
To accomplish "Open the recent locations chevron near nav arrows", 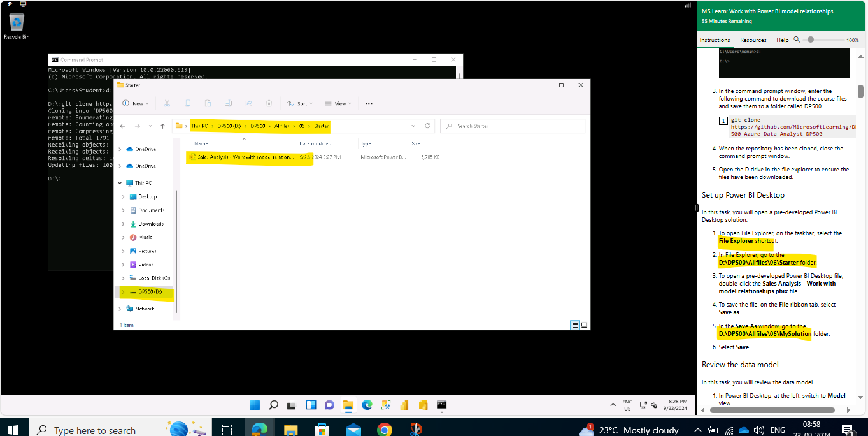I will click(x=150, y=126).
